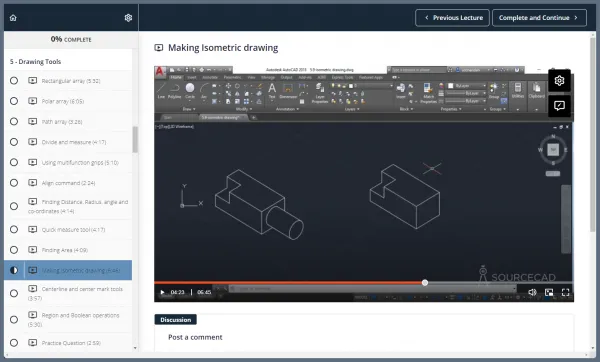The image size is (600, 362).
Task: Toggle Practice Question completion circle
Action: coord(14,343)
